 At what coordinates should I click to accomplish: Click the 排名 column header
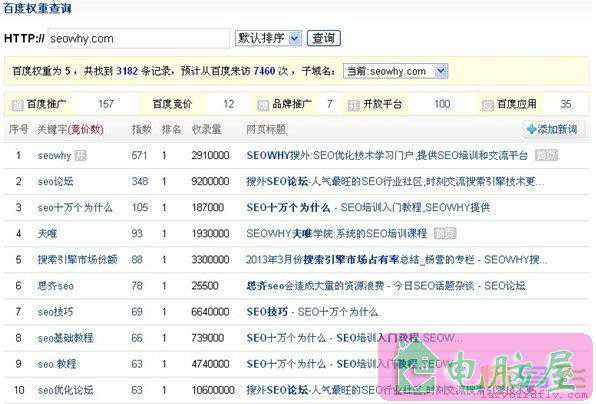pos(171,129)
